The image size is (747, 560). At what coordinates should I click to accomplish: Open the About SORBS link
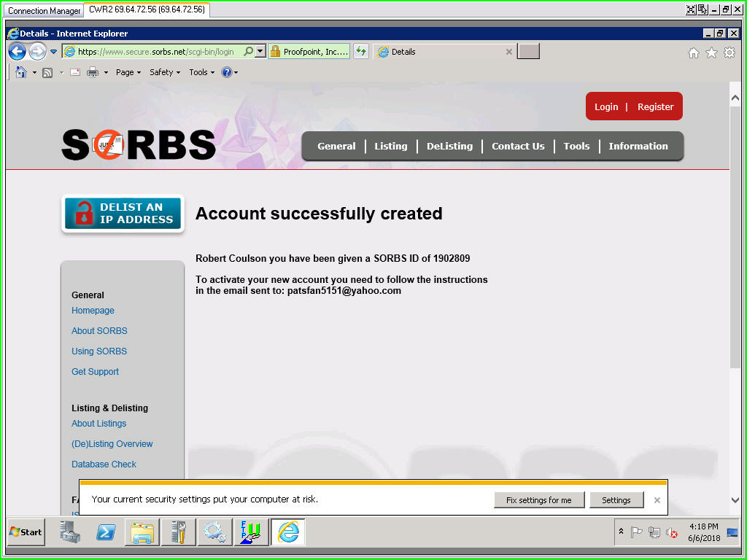tap(99, 331)
